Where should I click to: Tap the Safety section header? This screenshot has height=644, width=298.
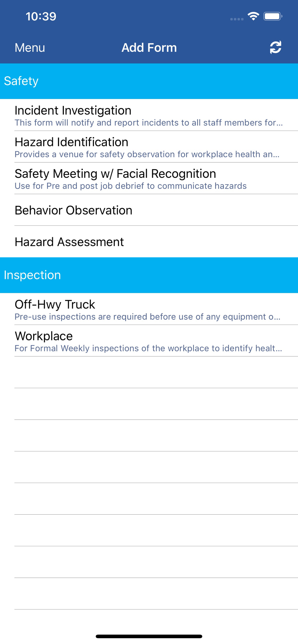click(149, 81)
